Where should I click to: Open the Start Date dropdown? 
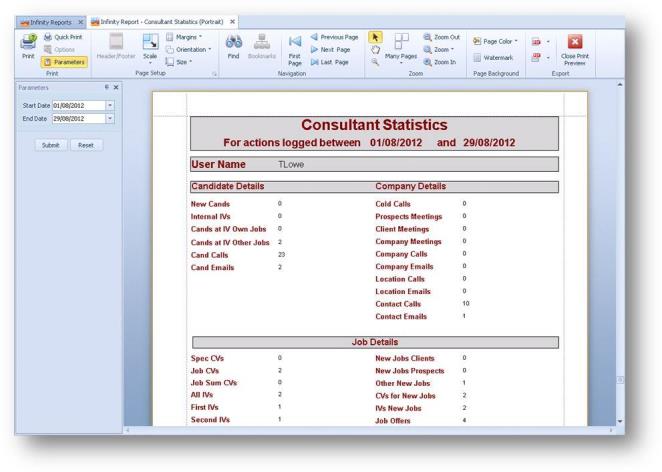[x=110, y=104]
